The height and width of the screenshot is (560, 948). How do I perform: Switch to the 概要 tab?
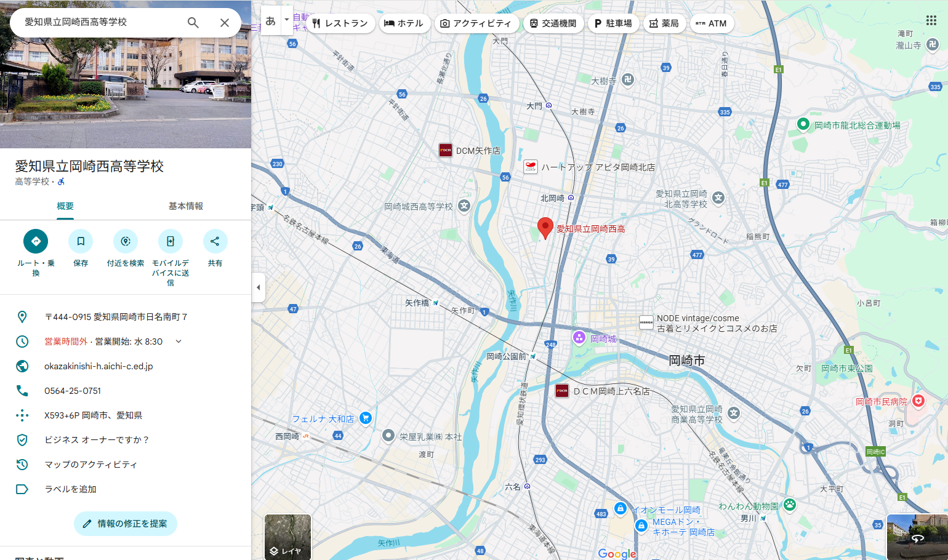[x=65, y=207]
